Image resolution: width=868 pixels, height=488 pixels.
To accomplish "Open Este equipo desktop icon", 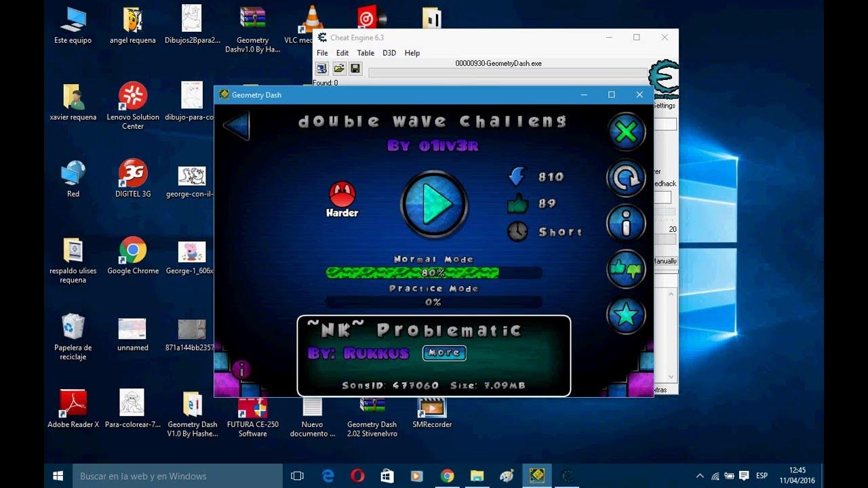I will [73, 26].
